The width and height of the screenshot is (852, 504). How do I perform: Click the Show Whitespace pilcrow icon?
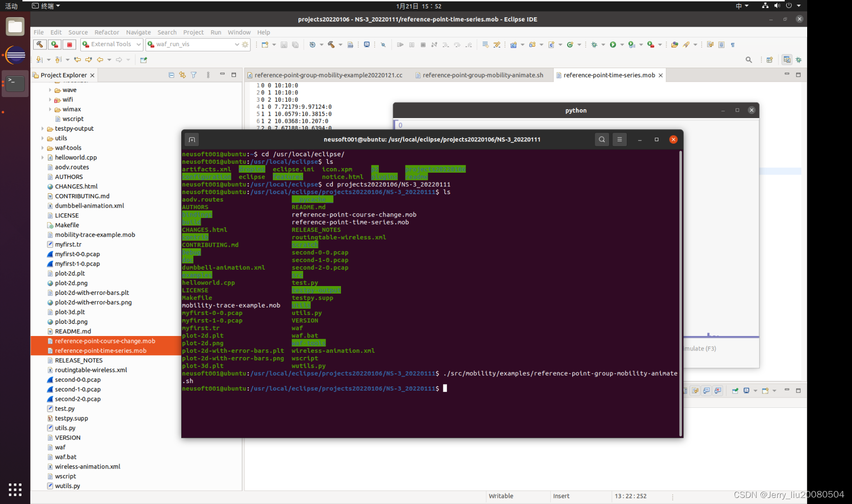point(732,45)
